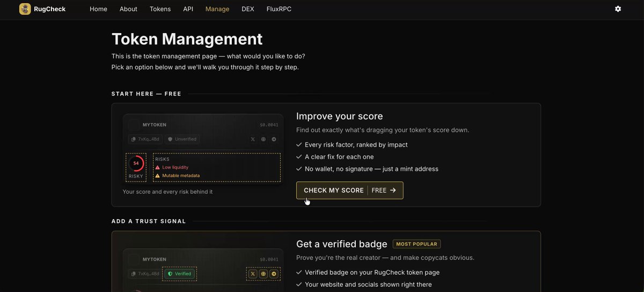
Task: Click warning icon beside Low liquidity
Action: [158, 167]
